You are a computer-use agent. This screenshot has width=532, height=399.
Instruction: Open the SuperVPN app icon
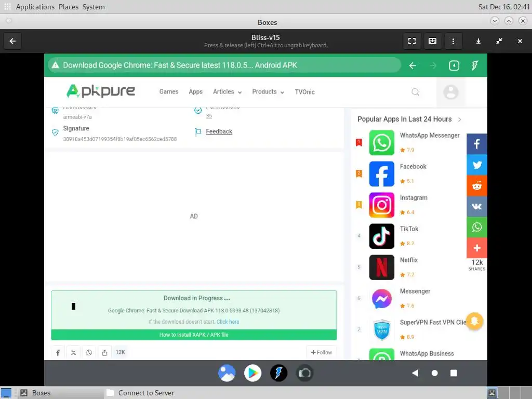tap(382, 330)
